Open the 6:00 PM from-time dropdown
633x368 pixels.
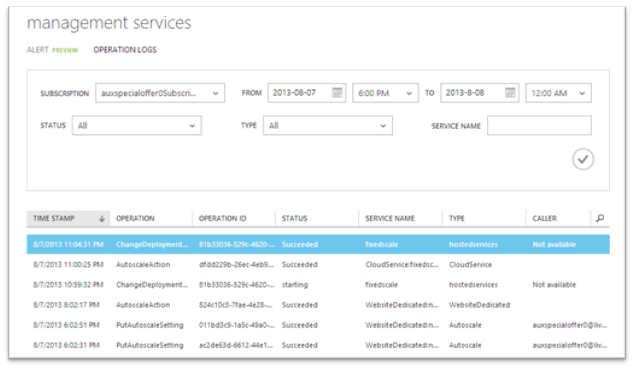(x=385, y=93)
